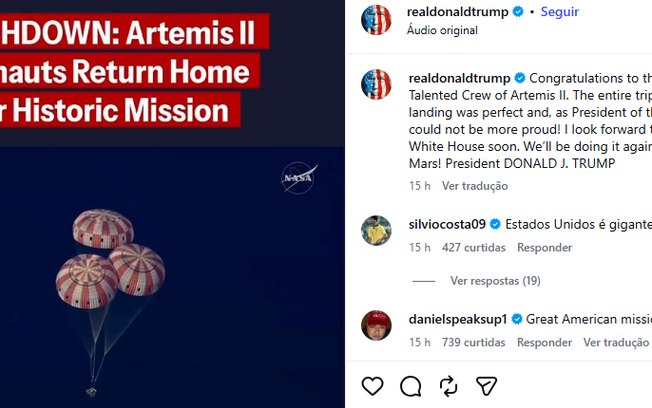Click the NASA logo in the video
The width and height of the screenshot is (652, 408).
[299, 178]
